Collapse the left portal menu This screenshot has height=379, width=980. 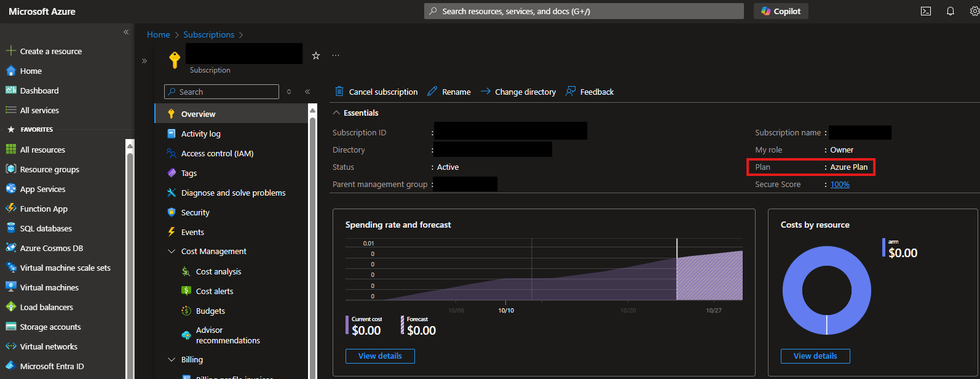(x=126, y=32)
